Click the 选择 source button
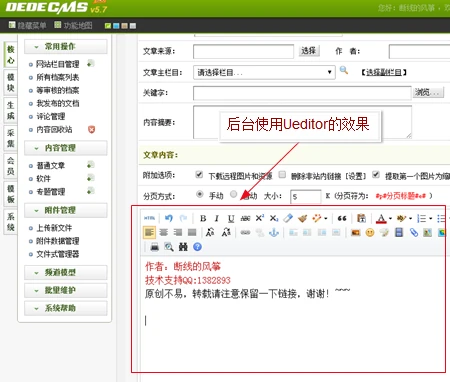The height and width of the screenshot is (382, 450). point(309,51)
